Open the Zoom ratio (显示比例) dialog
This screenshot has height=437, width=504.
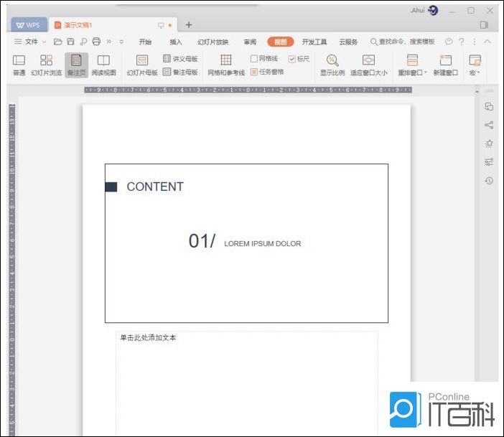(x=332, y=65)
